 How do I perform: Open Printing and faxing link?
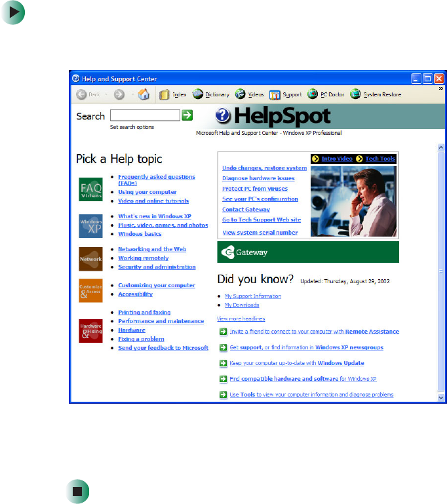click(x=144, y=313)
